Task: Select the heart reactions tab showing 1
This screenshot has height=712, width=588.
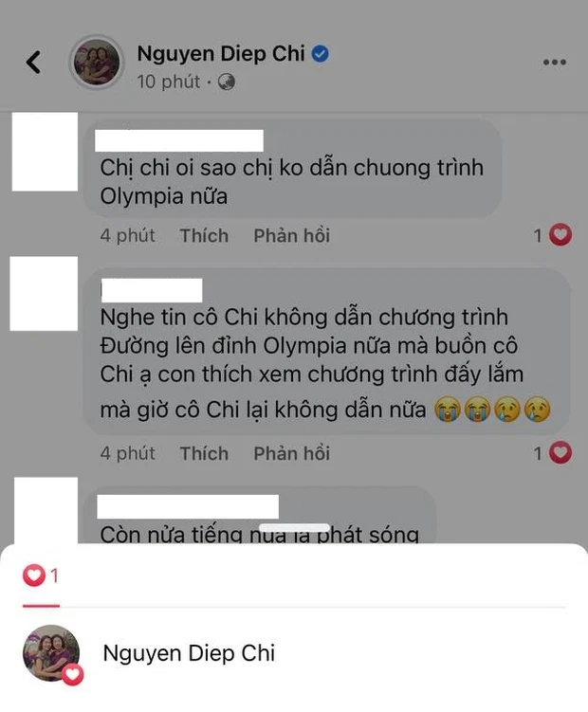Action: pyautogui.click(x=41, y=575)
